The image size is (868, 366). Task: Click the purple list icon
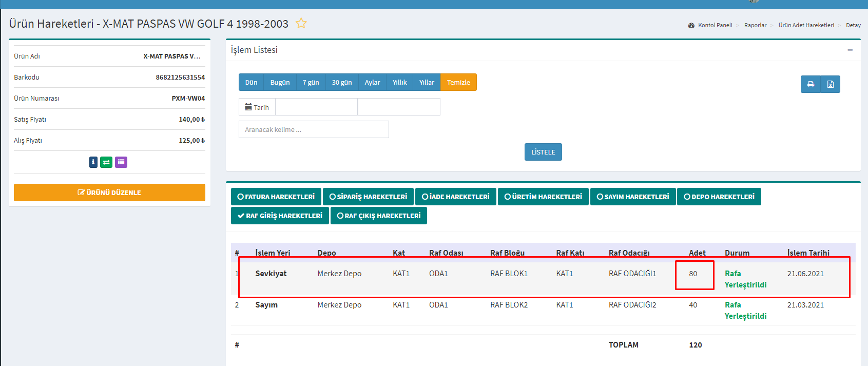click(x=121, y=162)
